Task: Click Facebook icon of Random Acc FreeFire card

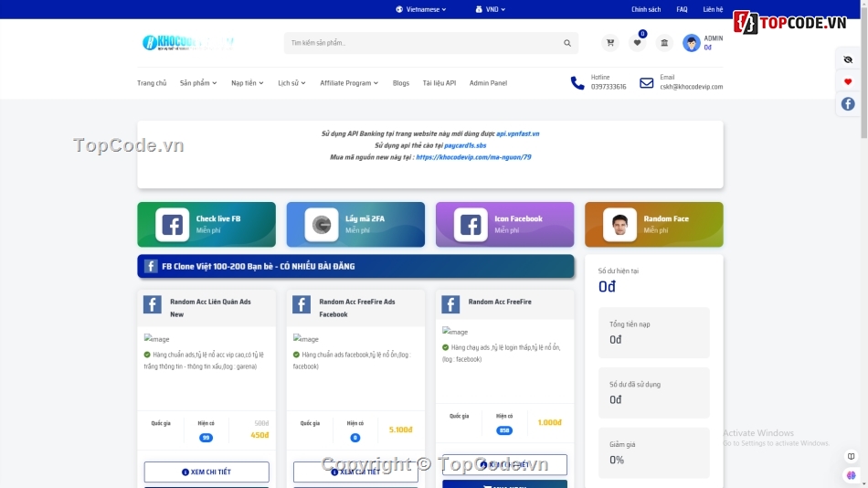Action: point(450,304)
